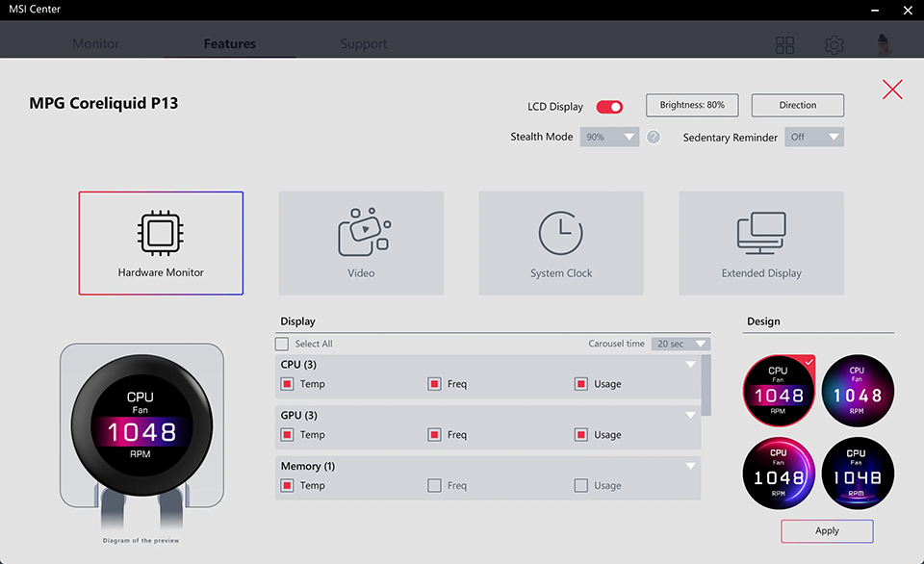
Task: Open the Sedentary Reminder dropdown
Action: tap(814, 137)
